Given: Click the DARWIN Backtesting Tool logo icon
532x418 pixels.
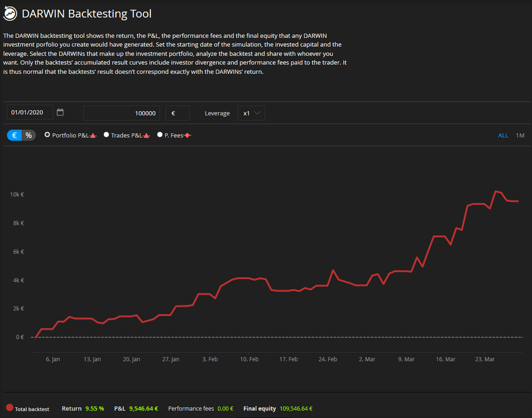Looking at the screenshot, I should 10,14.
